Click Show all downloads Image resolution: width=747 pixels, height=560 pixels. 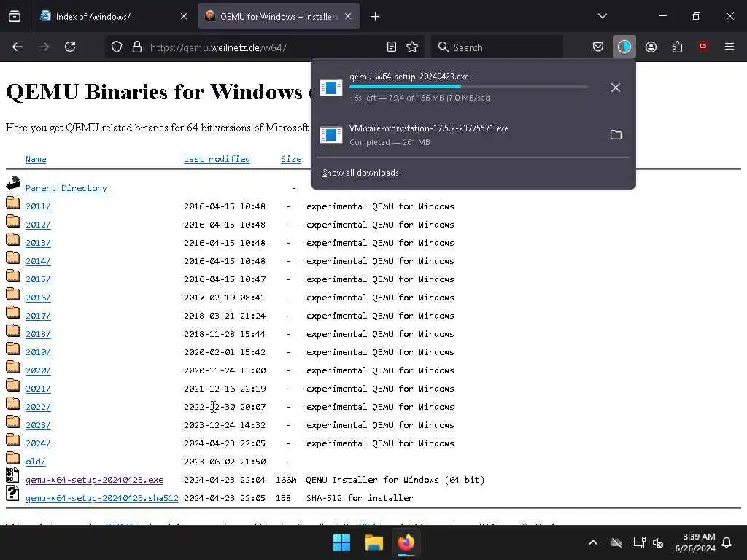pyautogui.click(x=360, y=173)
